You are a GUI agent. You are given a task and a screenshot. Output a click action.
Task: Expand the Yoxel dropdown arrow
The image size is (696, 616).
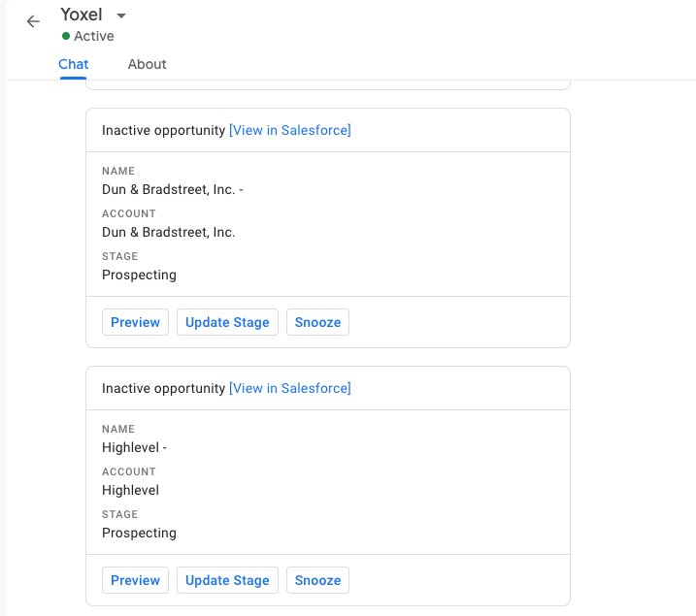[x=120, y=16]
